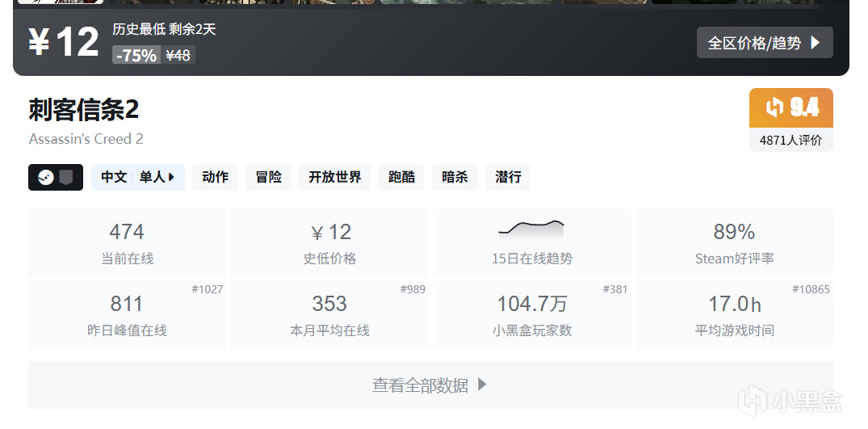
Task: Select the 冒险 genre tag
Action: 269,177
